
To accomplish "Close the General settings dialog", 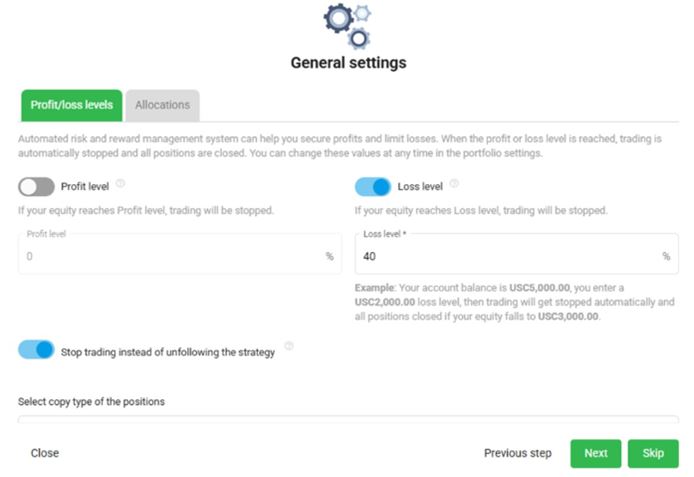I will pyautogui.click(x=45, y=453).
